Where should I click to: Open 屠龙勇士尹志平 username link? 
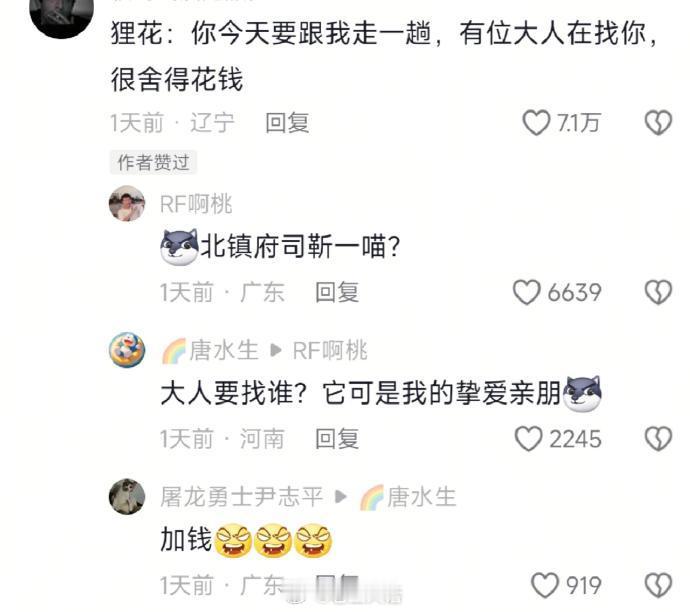tap(242, 497)
